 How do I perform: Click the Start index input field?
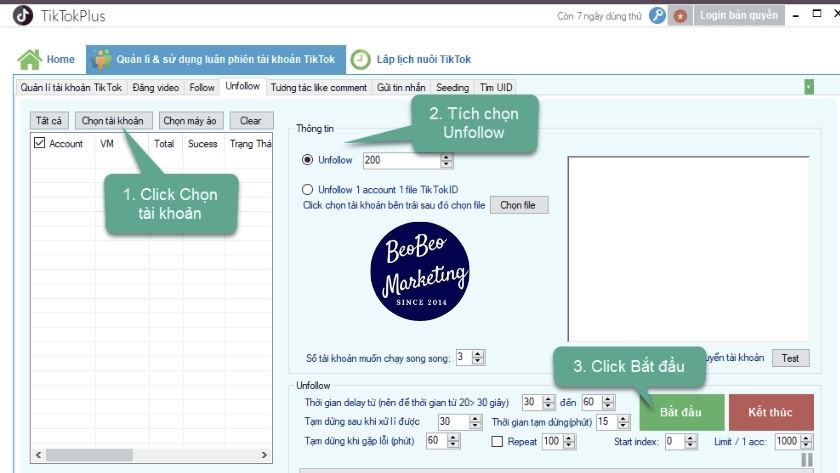(x=672, y=441)
